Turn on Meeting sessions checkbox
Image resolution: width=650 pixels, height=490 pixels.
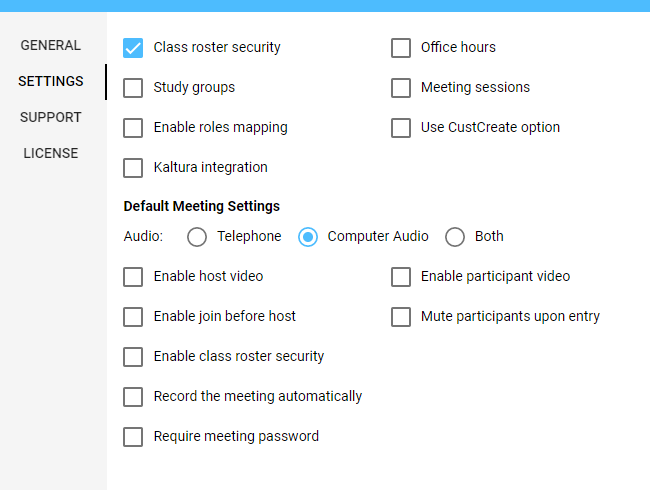[401, 87]
